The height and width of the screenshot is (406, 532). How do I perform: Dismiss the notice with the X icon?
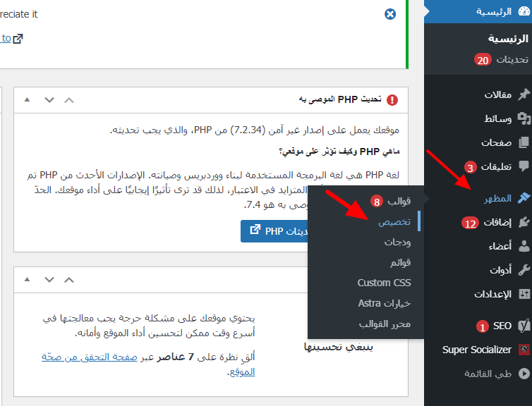tap(390, 14)
